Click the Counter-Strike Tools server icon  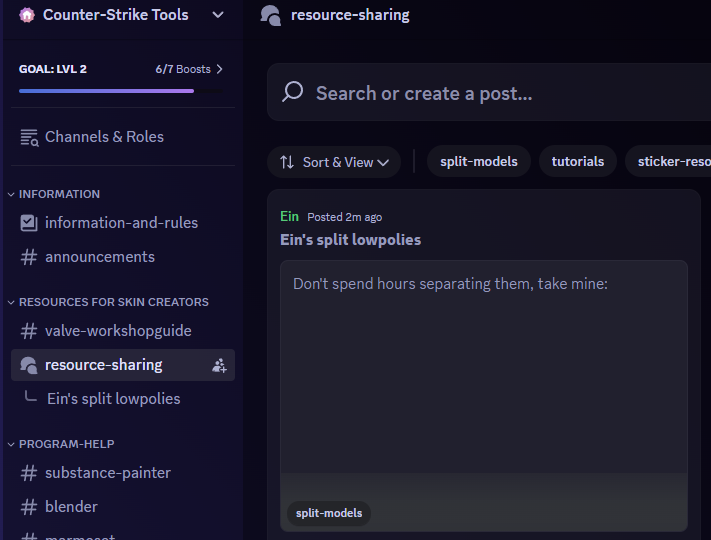(27, 15)
